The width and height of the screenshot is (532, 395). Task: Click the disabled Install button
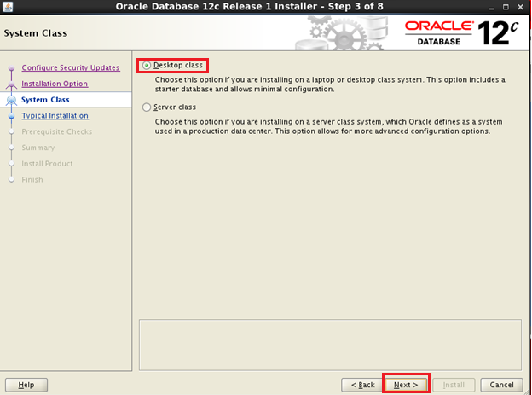pyautogui.click(x=454, y=385)
